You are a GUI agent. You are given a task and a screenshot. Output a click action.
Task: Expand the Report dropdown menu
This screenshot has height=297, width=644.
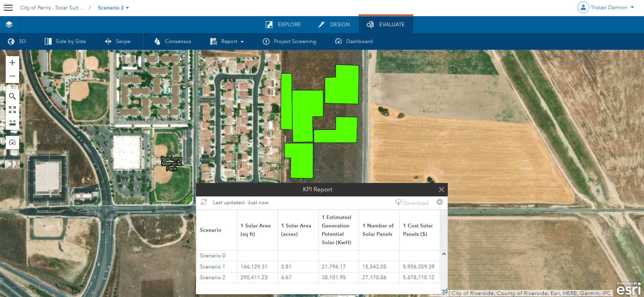pyautogui.click(x=227, y=41)
